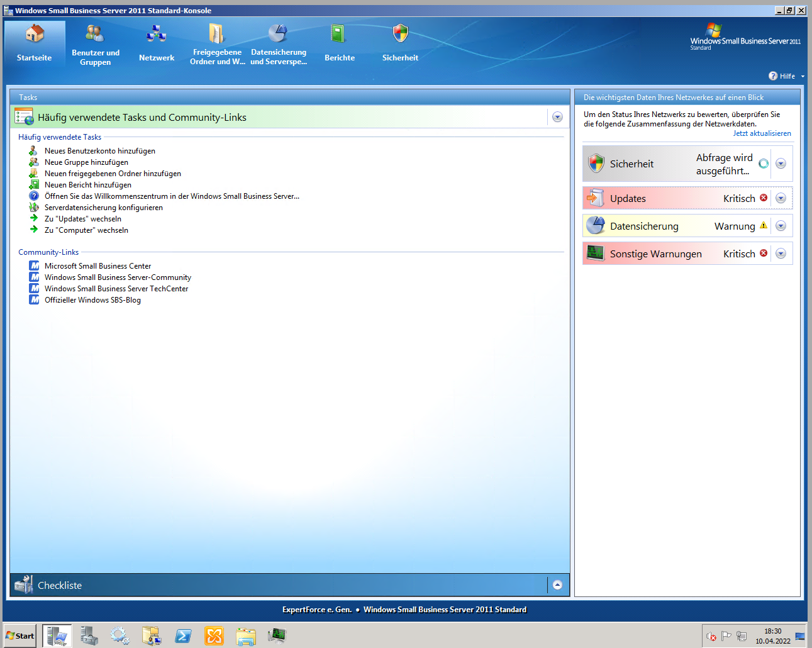Screen dimensions: 812x648
Task: Open Server Manager from the taskbar
Action: 89,636
